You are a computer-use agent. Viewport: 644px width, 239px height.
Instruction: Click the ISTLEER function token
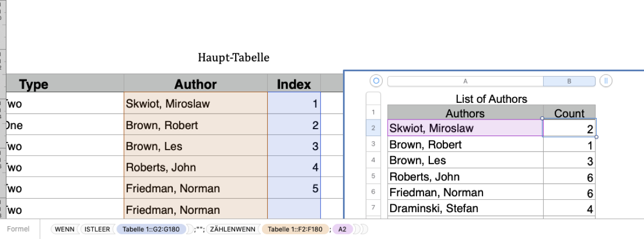tap(97, 229)
